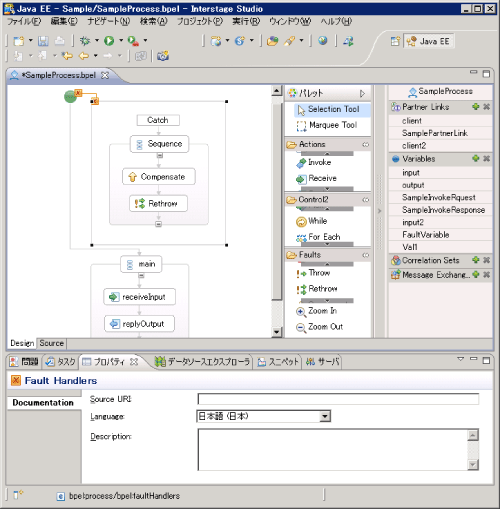Open the Run button dropdown arrow
The image size is (500, 509).
(x=121, y=40)
